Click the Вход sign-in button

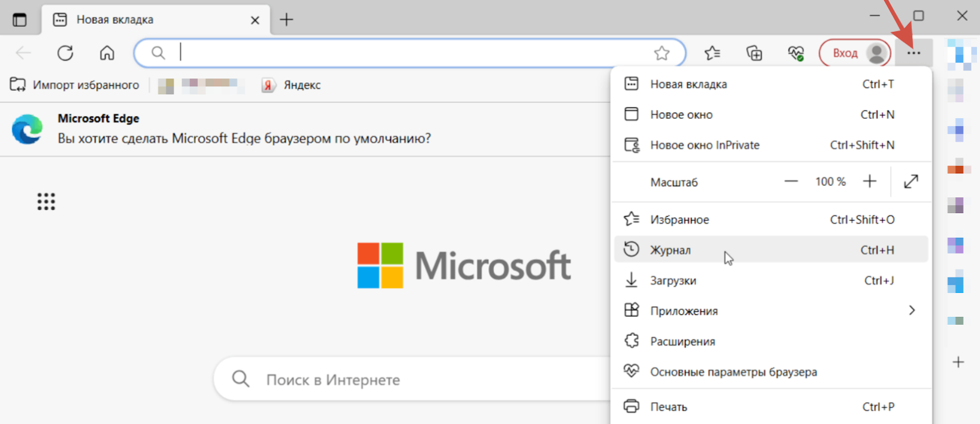pyautogui.click(x=846, y=53)
